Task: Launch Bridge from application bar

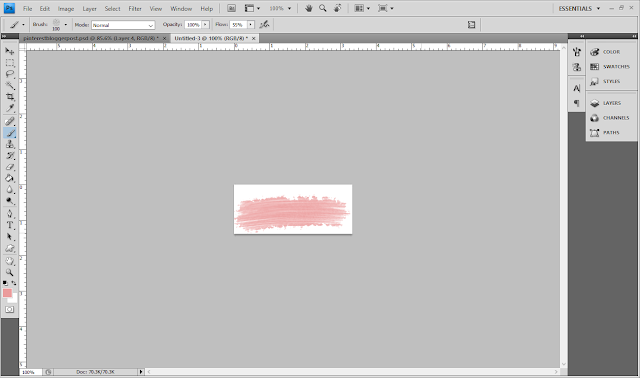Action: tap(231, 8)
